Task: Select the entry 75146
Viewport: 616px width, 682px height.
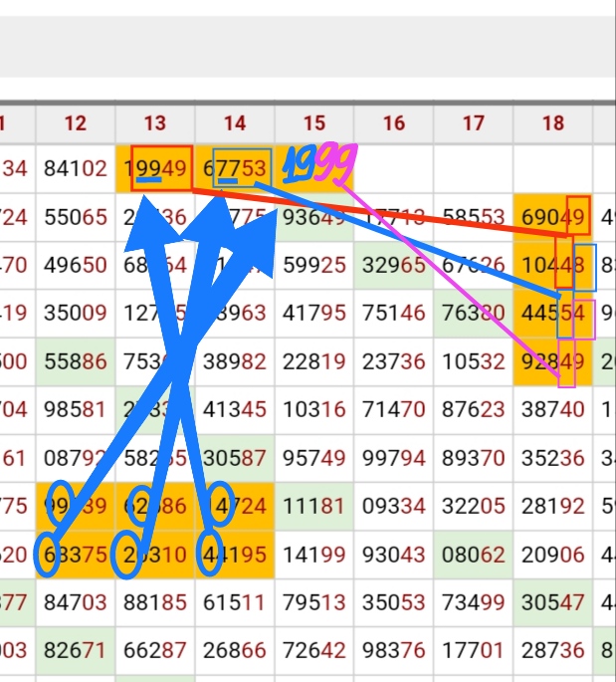Action: (394, 314)
